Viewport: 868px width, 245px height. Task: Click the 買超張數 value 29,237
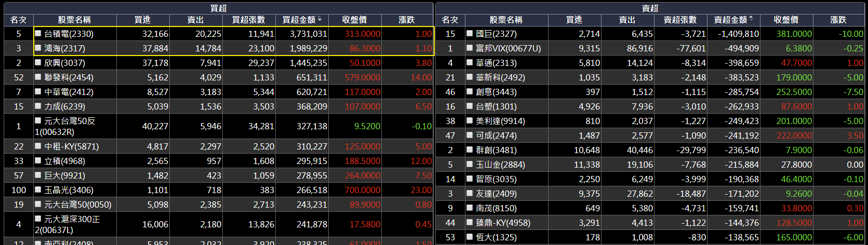click(261, 63)
